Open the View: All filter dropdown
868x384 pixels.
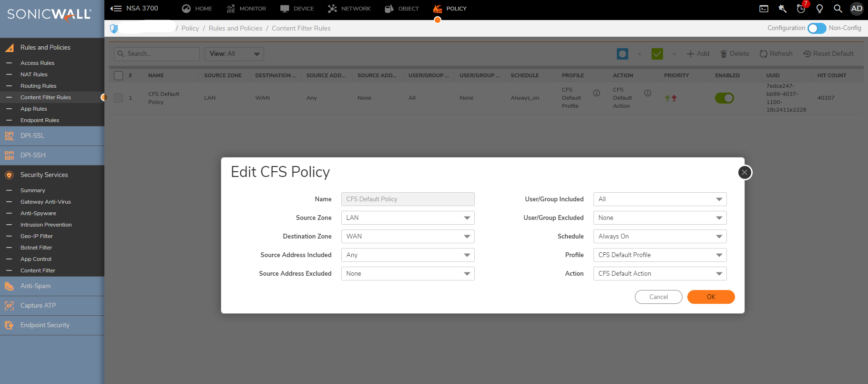[234, 54]
